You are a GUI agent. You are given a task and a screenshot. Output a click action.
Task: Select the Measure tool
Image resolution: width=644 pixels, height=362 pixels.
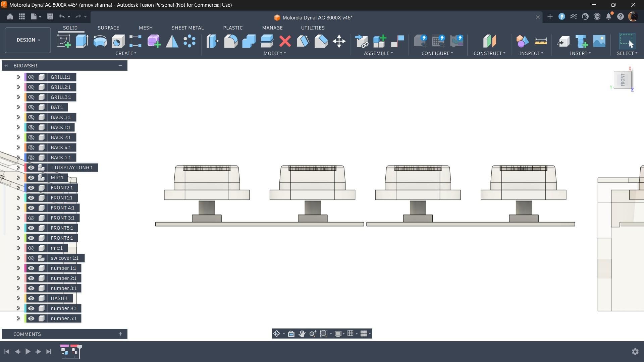pos(541,41)
